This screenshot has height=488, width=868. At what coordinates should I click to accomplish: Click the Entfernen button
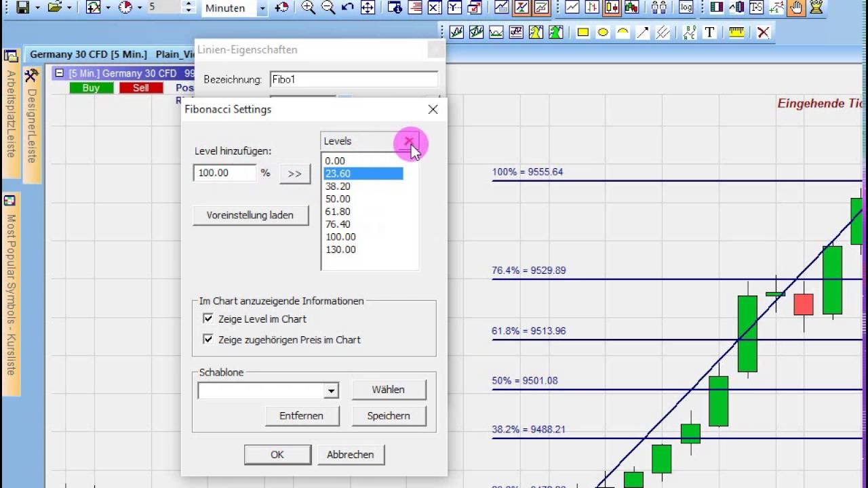pos(302,415)
